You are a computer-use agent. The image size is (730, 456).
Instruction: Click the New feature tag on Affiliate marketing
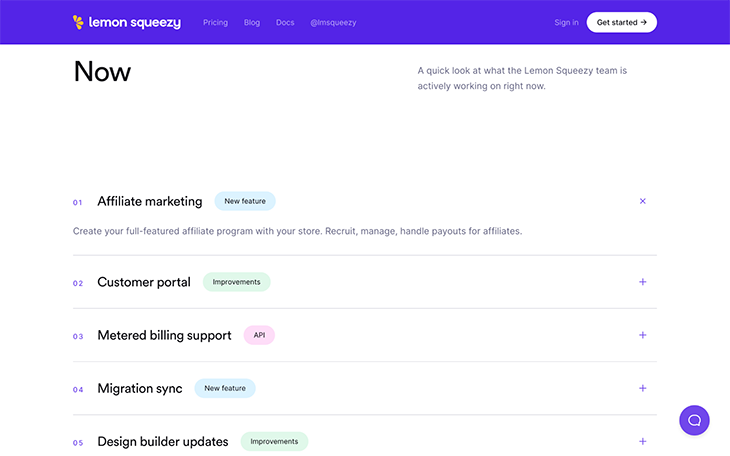[245, 201]
